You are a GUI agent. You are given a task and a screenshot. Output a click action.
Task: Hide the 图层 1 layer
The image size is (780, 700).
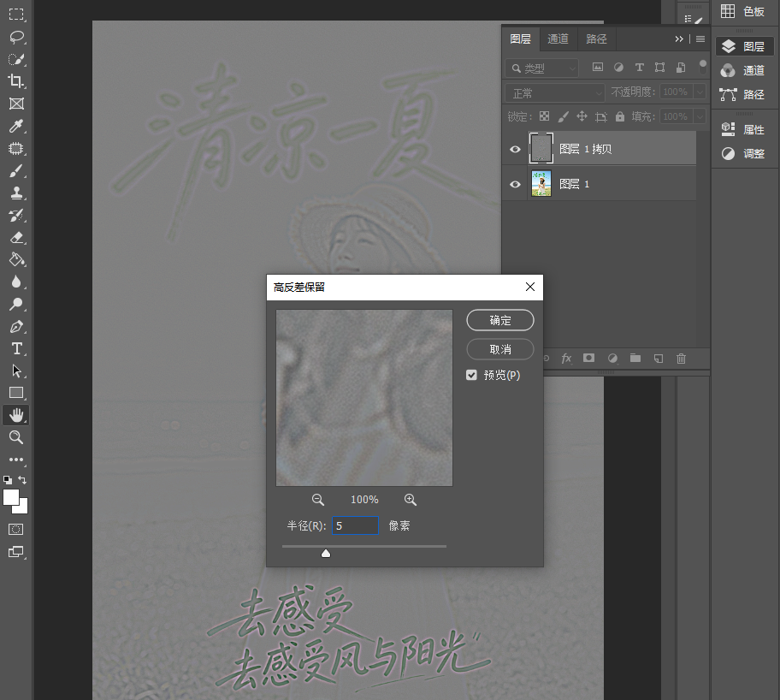pyautogui.click(x=516, y=184)
